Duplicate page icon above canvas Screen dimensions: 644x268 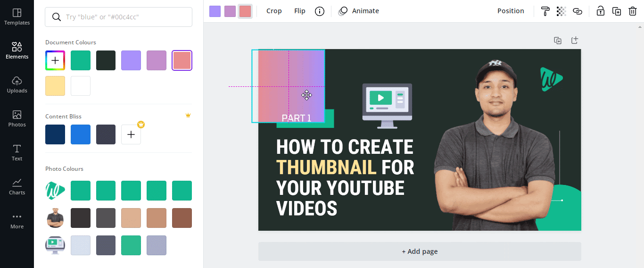558,41
